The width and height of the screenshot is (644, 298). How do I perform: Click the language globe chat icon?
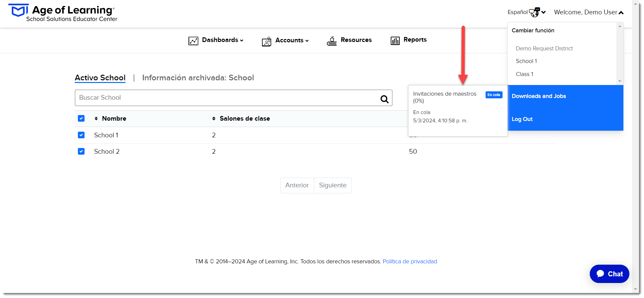[534, 12]
